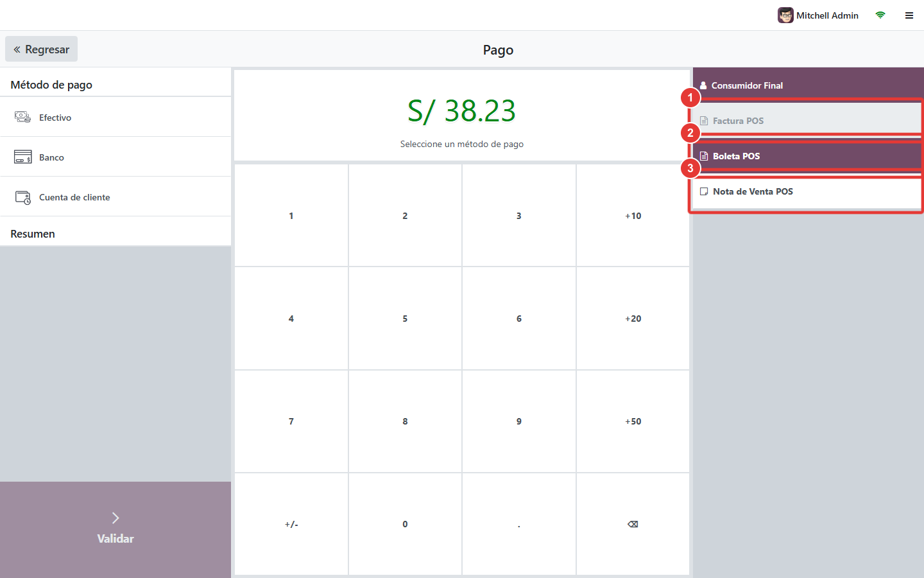Screen dimensions: 924x578
Task: Tap number 5 on the numpad
Action: pyautogui.click(x=405, y=319)
